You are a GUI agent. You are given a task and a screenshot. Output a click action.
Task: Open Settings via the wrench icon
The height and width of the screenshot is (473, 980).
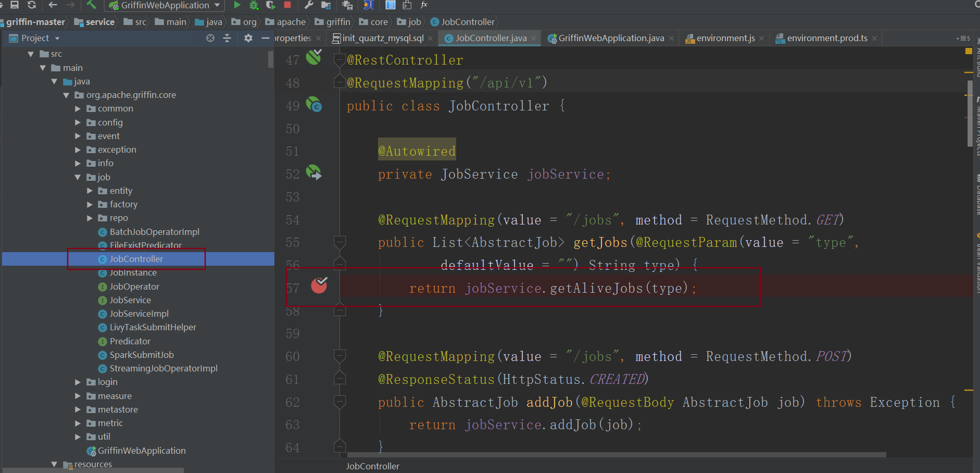309,5
